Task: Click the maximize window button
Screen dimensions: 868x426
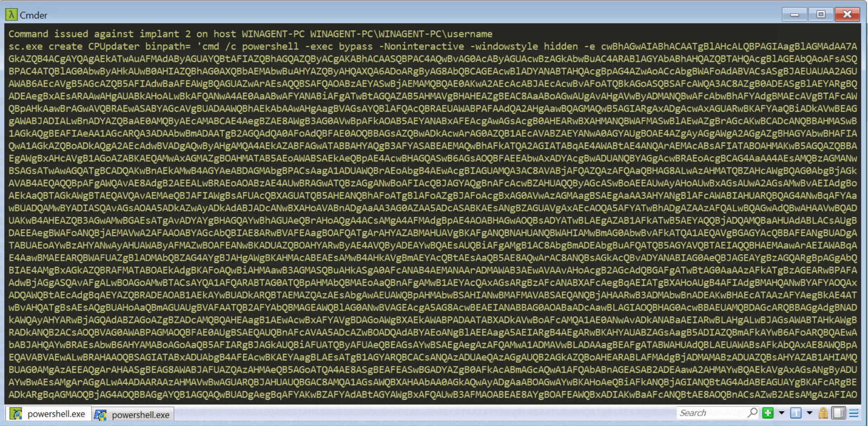Action: click(821, 14)
